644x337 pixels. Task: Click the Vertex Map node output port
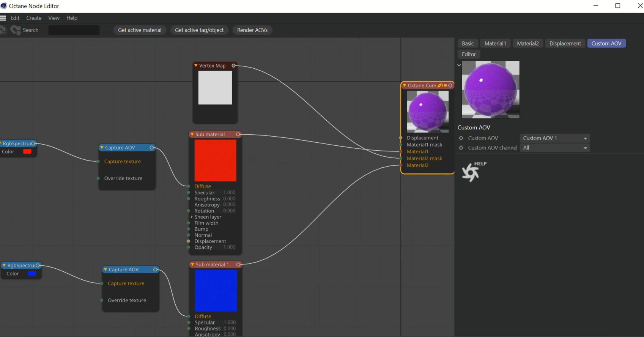(234, 66)
